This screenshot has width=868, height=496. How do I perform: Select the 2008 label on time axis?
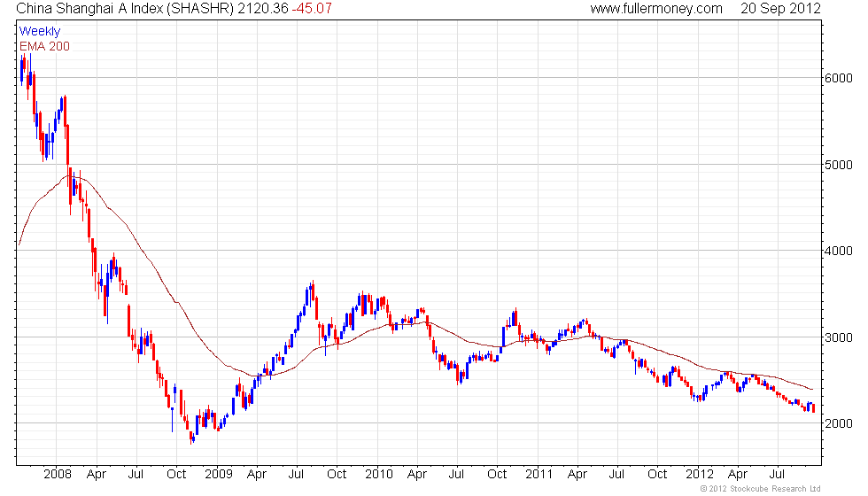[57, 474]
